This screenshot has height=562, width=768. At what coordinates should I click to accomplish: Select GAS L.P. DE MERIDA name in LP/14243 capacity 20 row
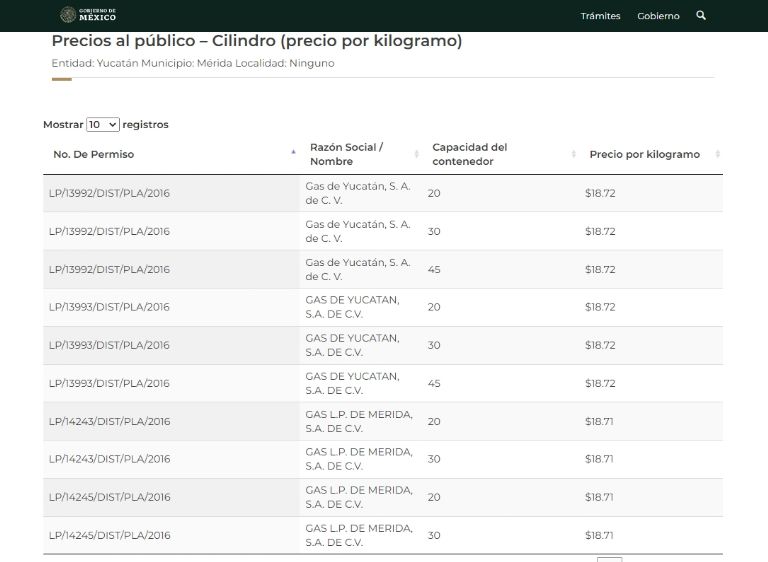pyautogui.click(x=359, y=421)
